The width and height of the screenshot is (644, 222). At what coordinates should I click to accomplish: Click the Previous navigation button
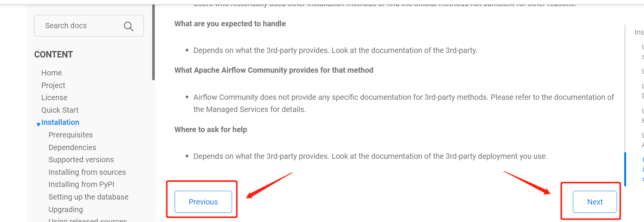203,202
